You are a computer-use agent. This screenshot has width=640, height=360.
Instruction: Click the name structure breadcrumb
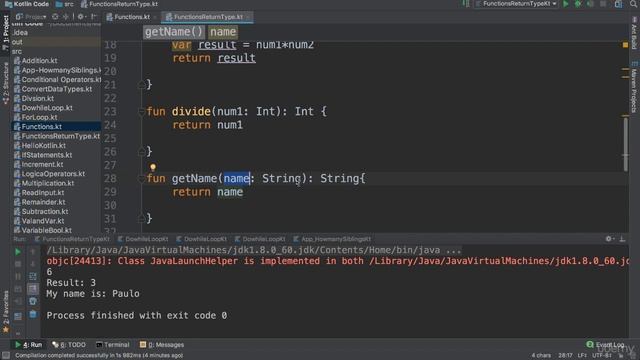click(x=223, y=32)
